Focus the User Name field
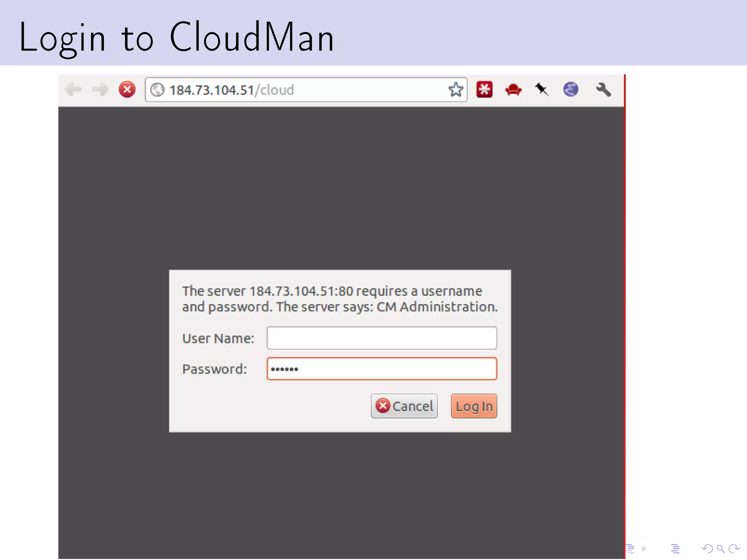The height and width of the screenshot is (560, 747). click(x=382, y=338)
